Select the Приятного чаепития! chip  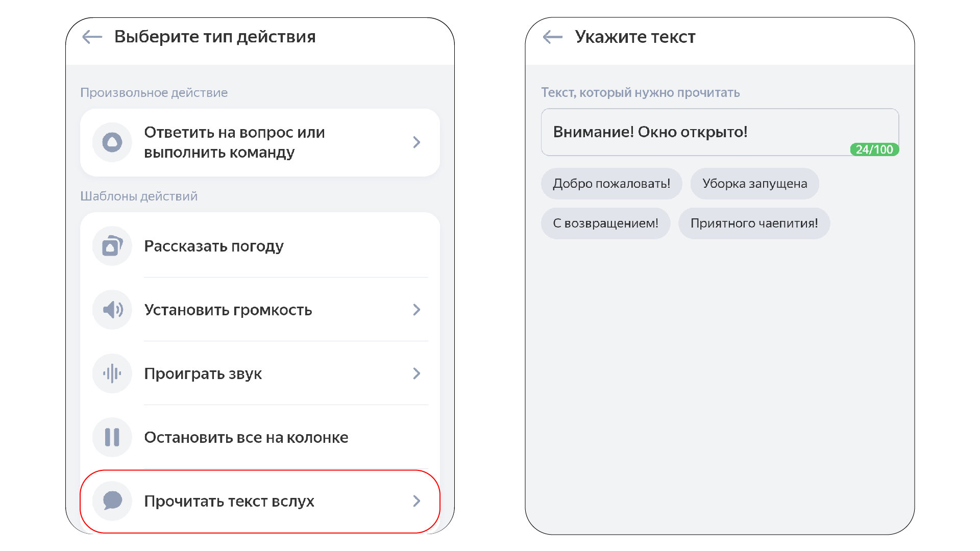click(x=754, y=223)
